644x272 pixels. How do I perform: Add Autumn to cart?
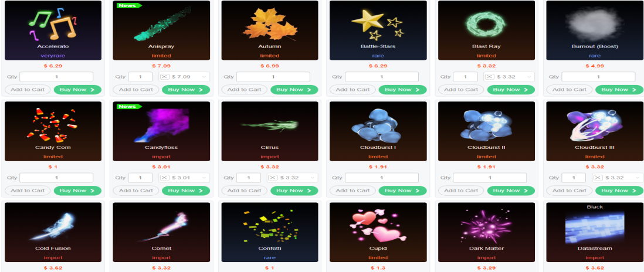pos(245,90)
